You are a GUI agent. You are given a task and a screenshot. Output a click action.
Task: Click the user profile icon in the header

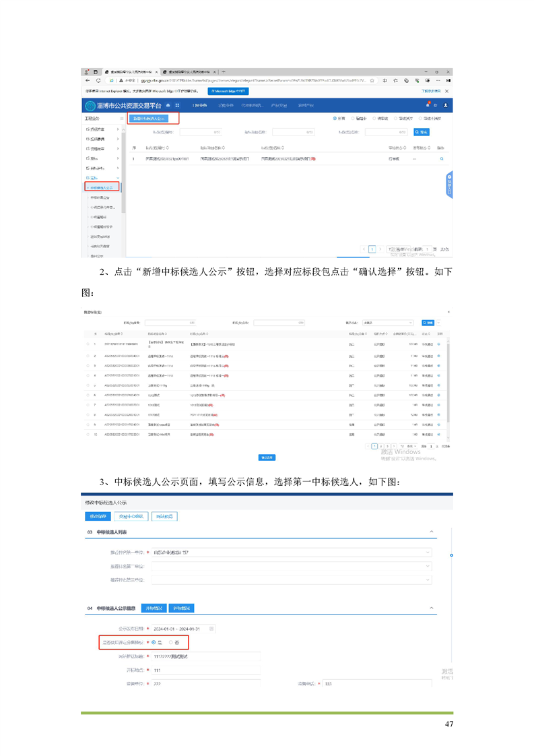click(445, 106)
